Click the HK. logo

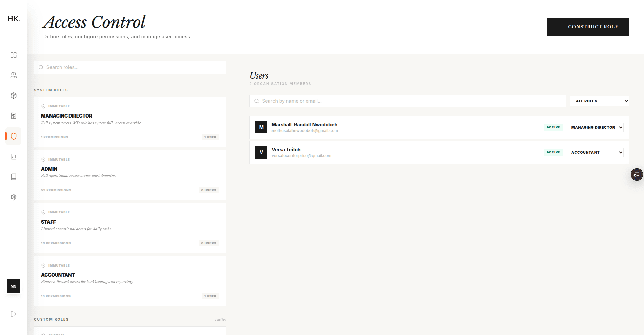(14, 19)
